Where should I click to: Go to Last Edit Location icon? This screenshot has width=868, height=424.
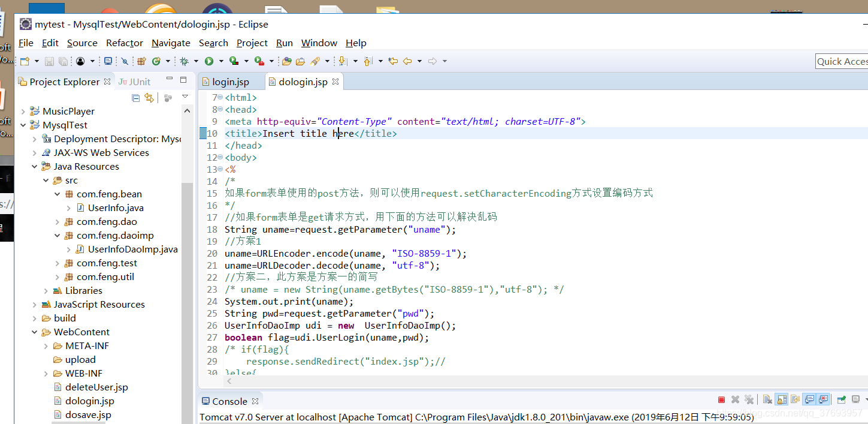(393, 61)
